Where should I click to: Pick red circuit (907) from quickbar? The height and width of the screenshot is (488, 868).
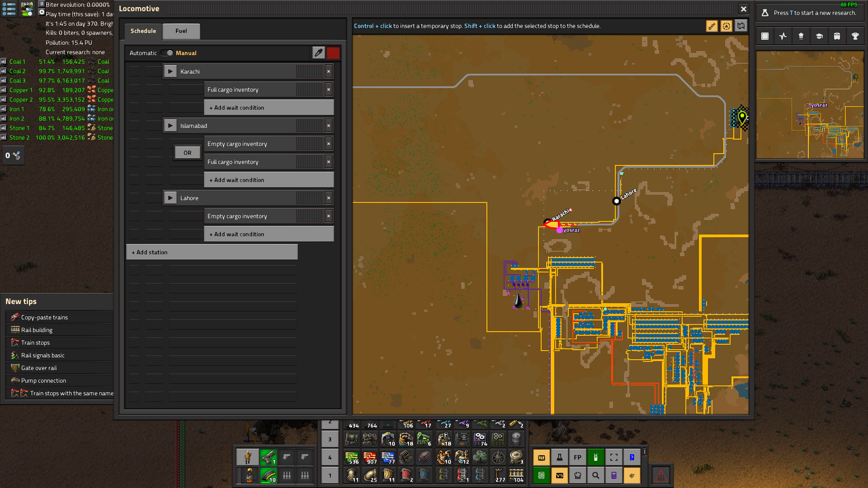[x=370, y=457]
